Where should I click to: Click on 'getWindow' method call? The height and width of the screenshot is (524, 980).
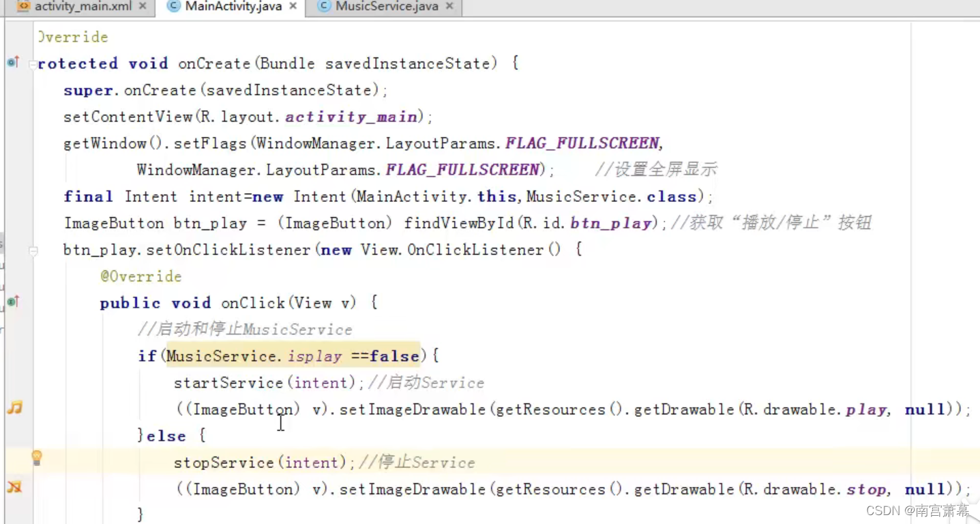point(105,143)
